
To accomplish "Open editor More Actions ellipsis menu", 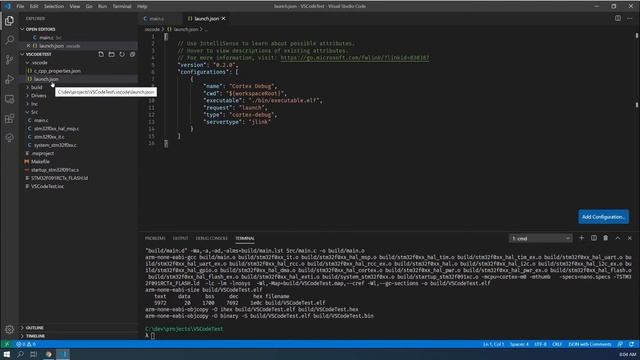I will click(630, 18).
